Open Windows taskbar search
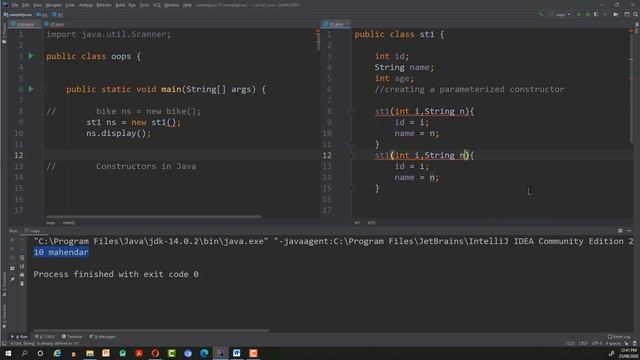The height and width of the screenshot is (360, 640). [24, 353]
